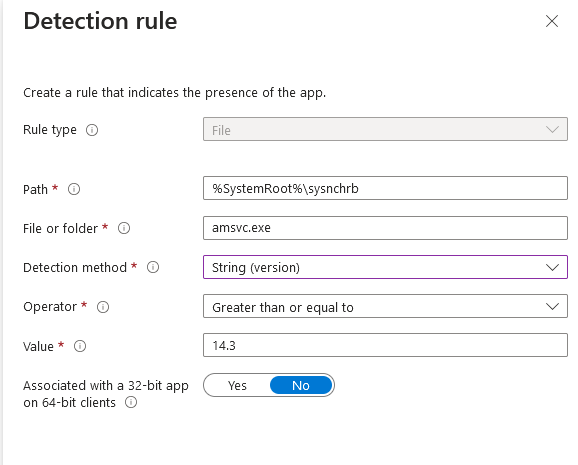The width and height of the screenshot is (578, 465).
Task: Set 32-bit app toggle to Yes
Action: [237, 385]
